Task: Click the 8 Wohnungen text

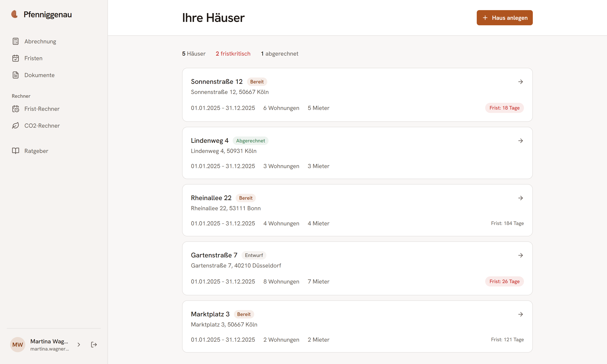Action: [281, 281]
